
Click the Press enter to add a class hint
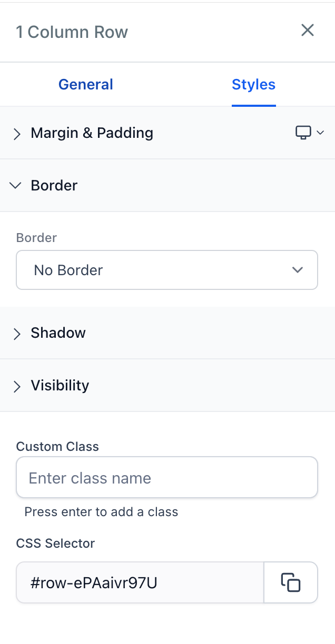(x=101, y=512)
